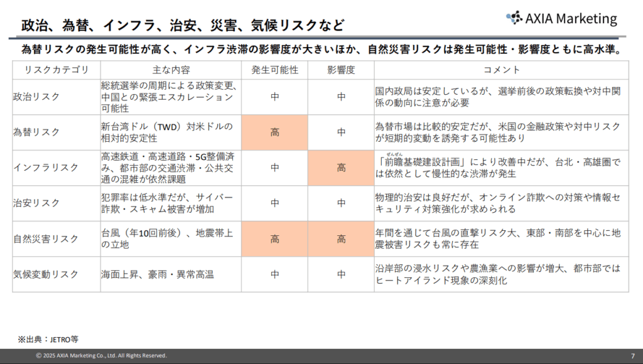
Task: Select the 主な内容 column header
Action: point(171,70)
